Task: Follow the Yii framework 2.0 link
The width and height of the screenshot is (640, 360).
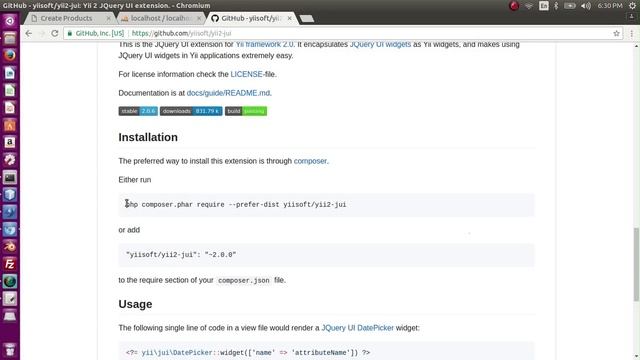Action: (x=264, y=44)
